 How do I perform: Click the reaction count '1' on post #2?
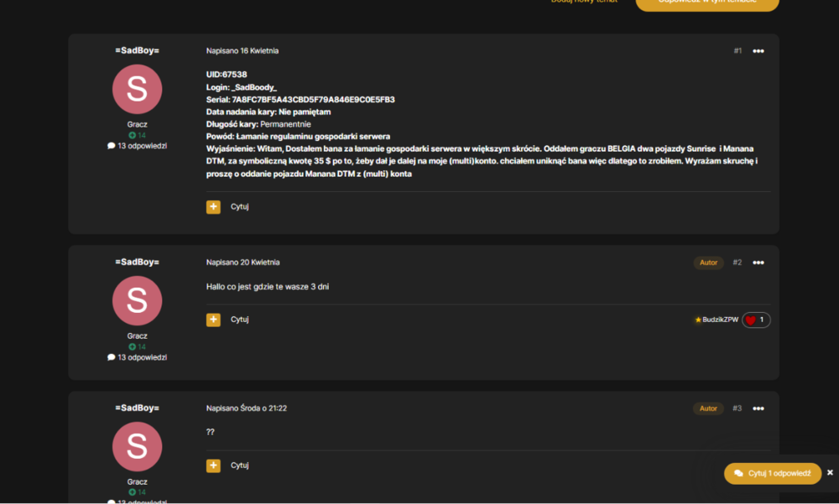(762, 320)
